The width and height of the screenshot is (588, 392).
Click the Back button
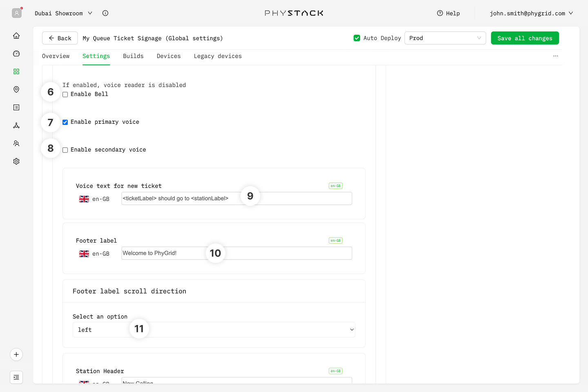pos(60,38)
